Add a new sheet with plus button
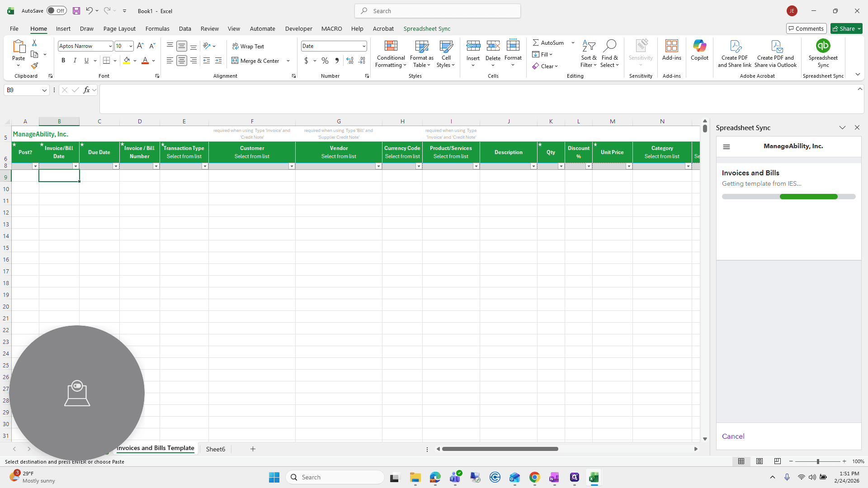The image size is (868, 488). click(253, 449)
